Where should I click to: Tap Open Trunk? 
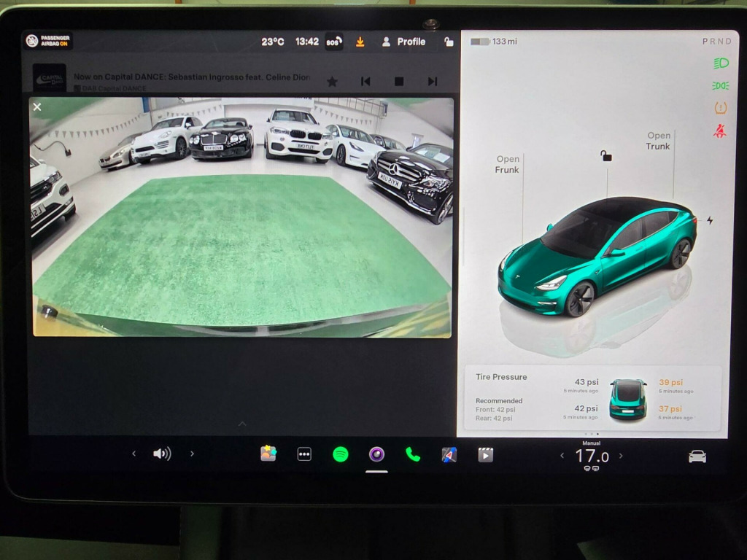point(658,141)
